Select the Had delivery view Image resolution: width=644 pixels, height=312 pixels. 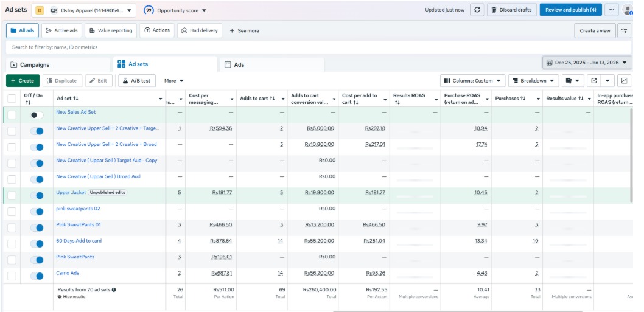pos(200,31)
